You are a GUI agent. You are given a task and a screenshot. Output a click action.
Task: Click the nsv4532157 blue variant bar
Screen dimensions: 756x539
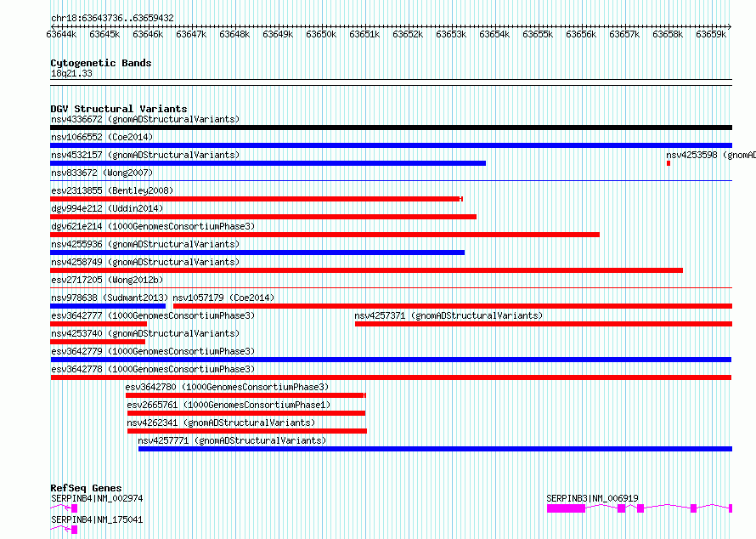pyautogui.click(x=268, y=163)
